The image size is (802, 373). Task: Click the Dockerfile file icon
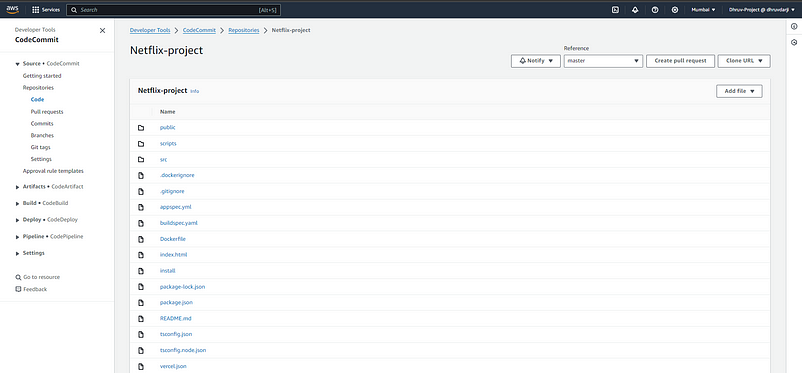(141, 239)
